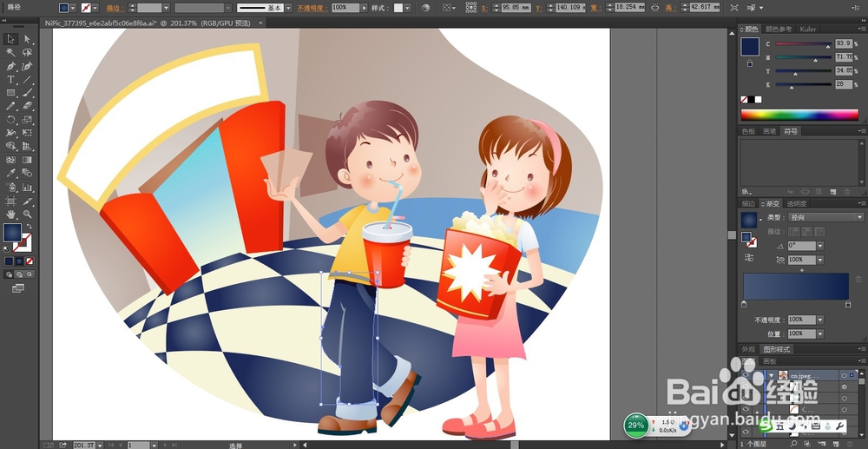Image resolution: width=868 pixels, height=449 pixels.
Task: Click the Change Screen Mode icon
Action: click(18, 287)
